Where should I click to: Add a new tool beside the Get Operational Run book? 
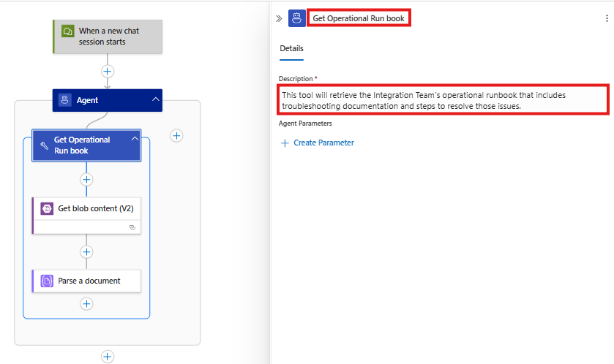[176, 135]
